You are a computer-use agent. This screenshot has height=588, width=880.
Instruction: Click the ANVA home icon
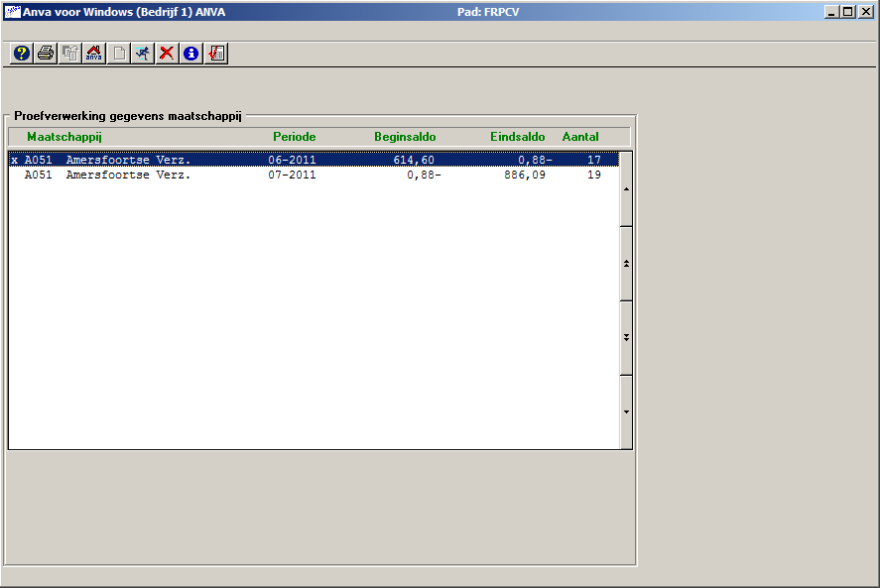[x=92, y=53]
